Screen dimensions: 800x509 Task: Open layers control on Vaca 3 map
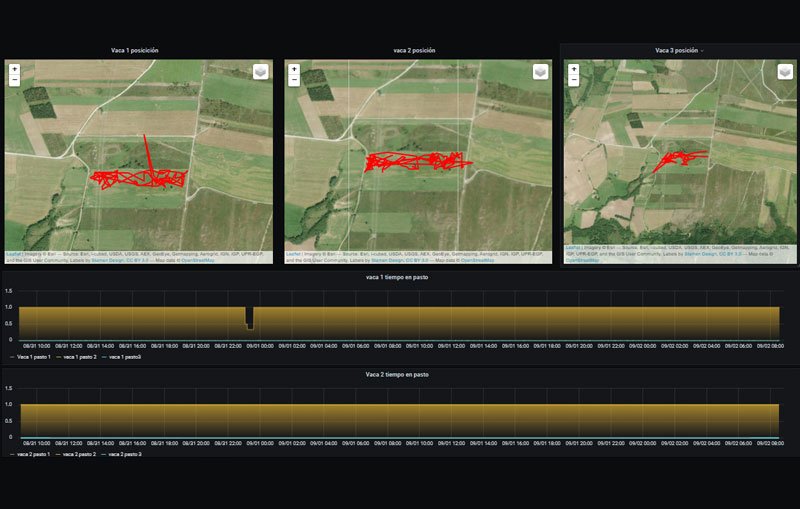click(785, 71)
